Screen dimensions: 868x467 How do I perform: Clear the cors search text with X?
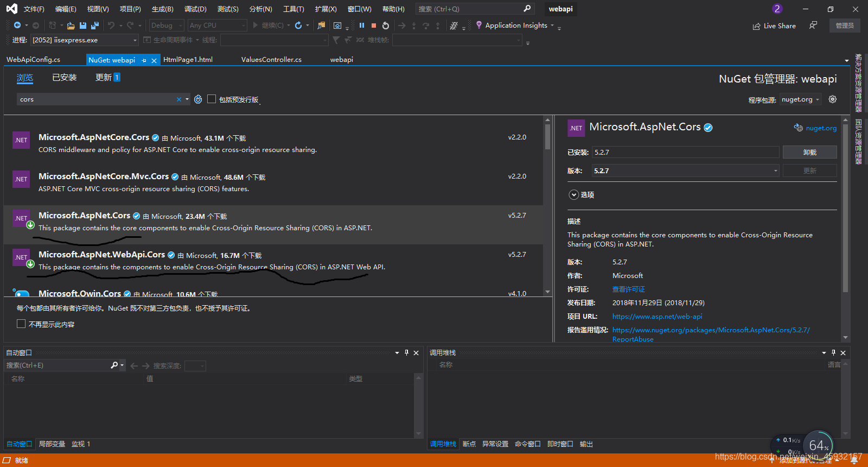pyautogui.click(x=179, y=99)
